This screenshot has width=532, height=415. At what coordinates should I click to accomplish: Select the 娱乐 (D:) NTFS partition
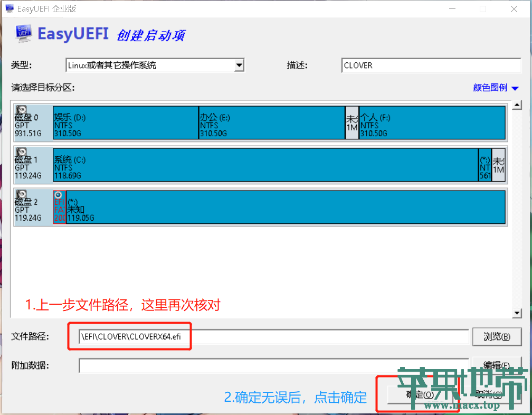click(x=126, y=122)
